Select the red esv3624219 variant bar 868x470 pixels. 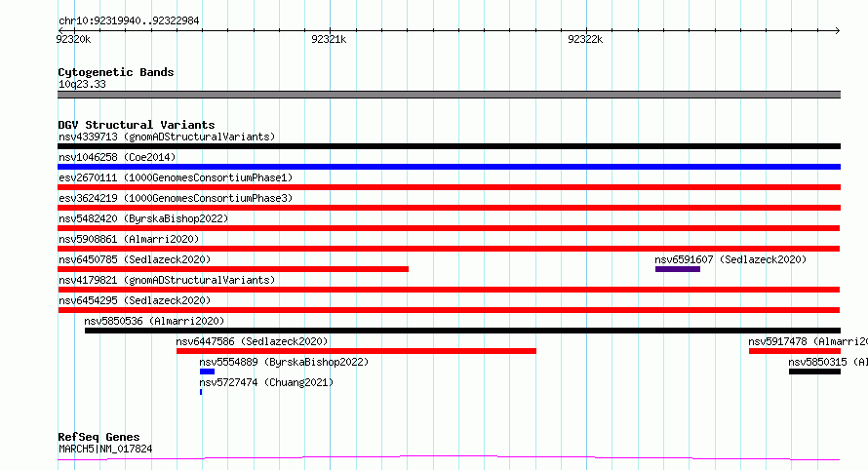449,208
